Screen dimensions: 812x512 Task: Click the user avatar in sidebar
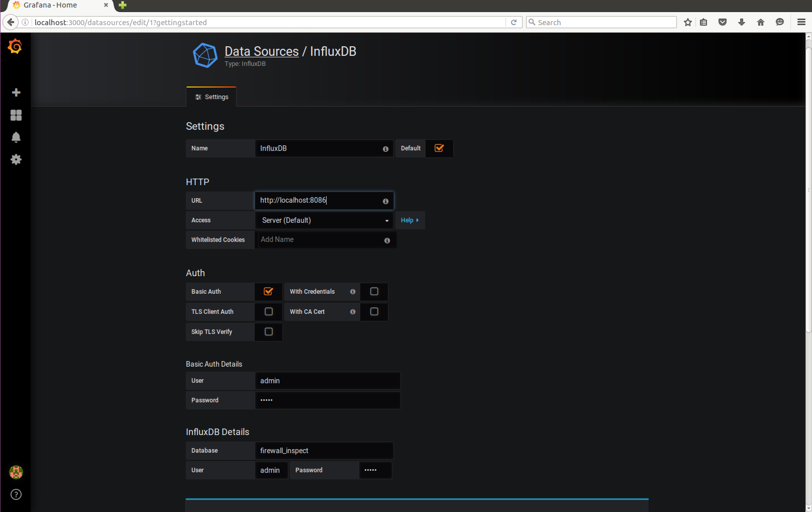(x=16, y=472)
